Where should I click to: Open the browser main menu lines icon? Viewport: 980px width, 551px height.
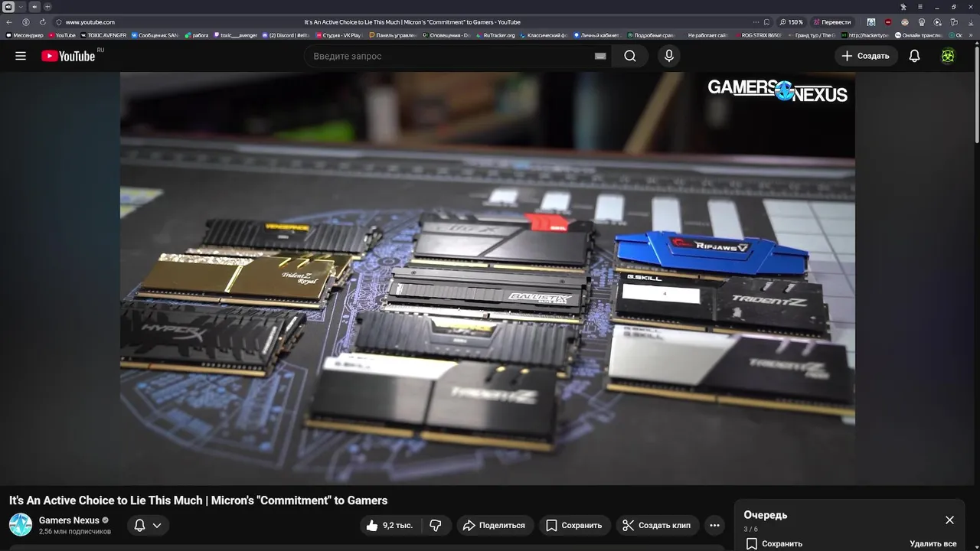pos(920,7)
